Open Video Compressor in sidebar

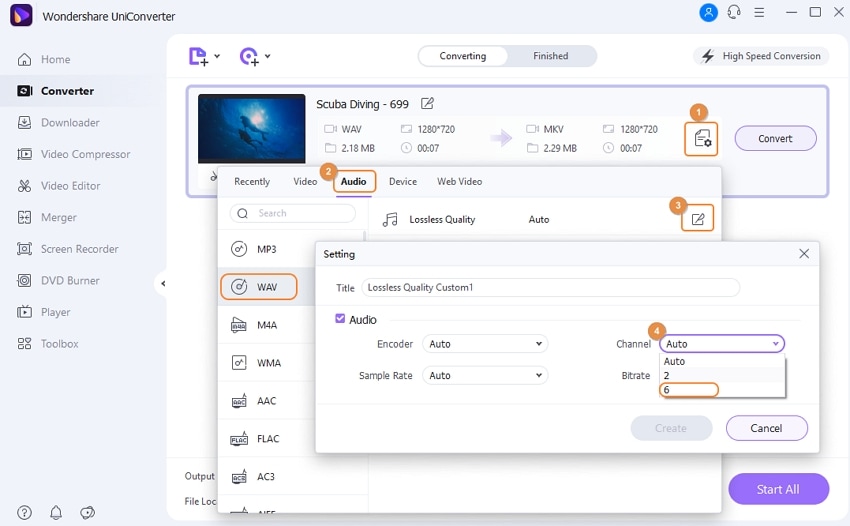click(74, 154)
